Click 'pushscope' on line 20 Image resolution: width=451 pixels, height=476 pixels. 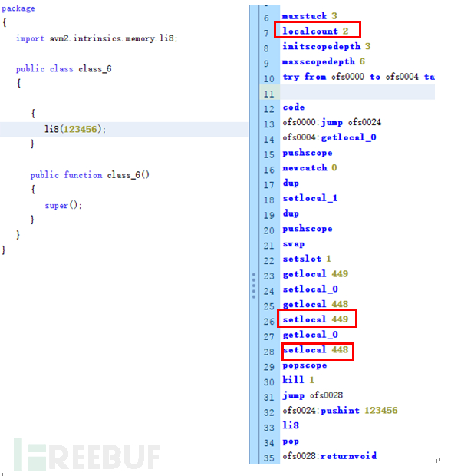pos(308,229)
